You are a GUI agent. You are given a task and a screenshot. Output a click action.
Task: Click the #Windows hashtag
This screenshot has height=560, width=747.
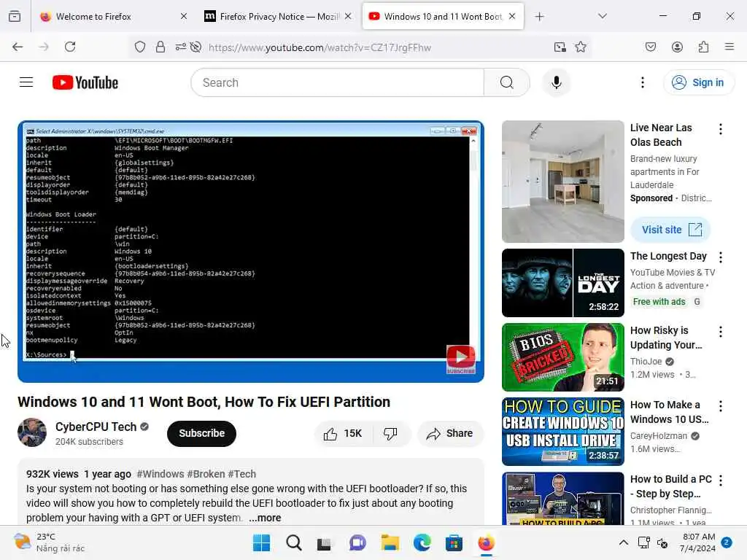(x=160, y=474)
